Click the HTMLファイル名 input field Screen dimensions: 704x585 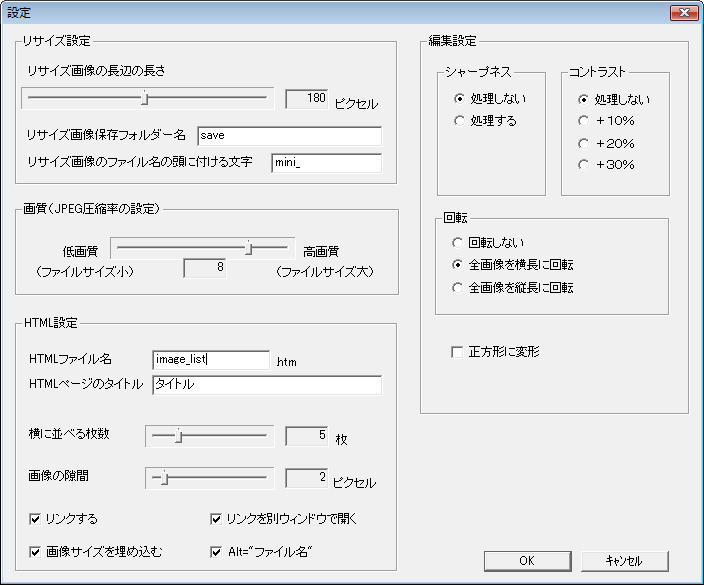tap(211, 360)
